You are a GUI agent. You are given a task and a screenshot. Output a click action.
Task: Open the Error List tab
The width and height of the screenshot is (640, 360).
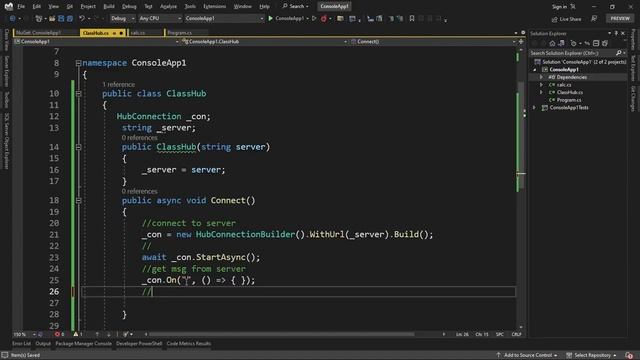(x=21, y=344)
